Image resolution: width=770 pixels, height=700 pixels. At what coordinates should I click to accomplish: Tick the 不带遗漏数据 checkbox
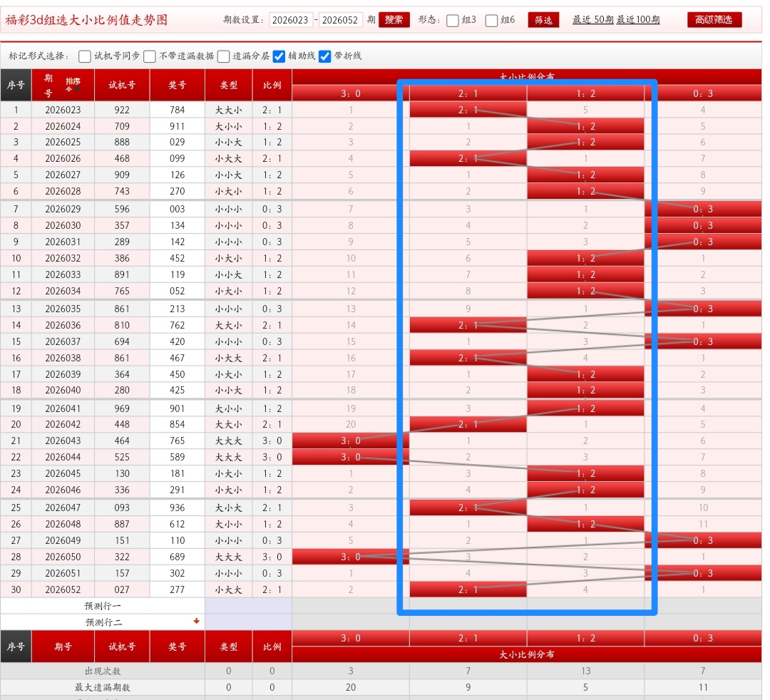tap(150, 56)
